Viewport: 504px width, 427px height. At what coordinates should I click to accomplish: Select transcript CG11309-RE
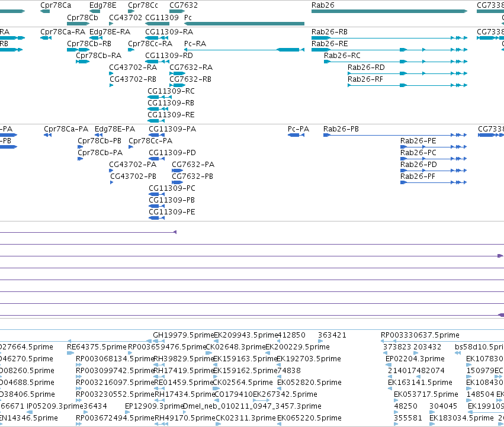tap(171, 115)
